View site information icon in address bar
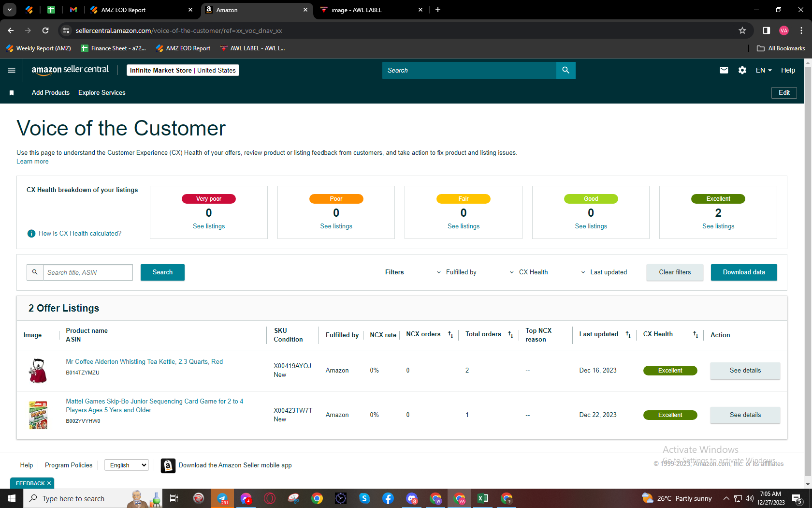This screenshot has height=508, width=812. (x=66, y=30)
